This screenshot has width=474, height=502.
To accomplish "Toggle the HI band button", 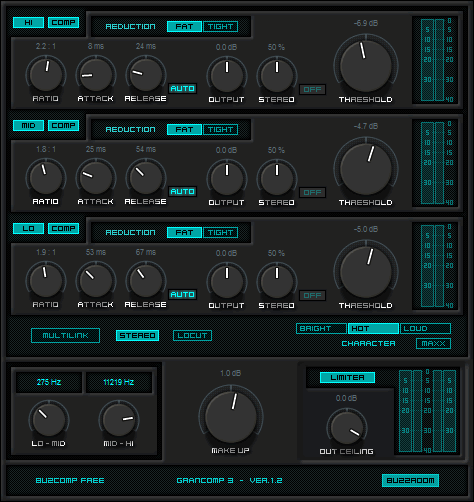I will 28,22.
